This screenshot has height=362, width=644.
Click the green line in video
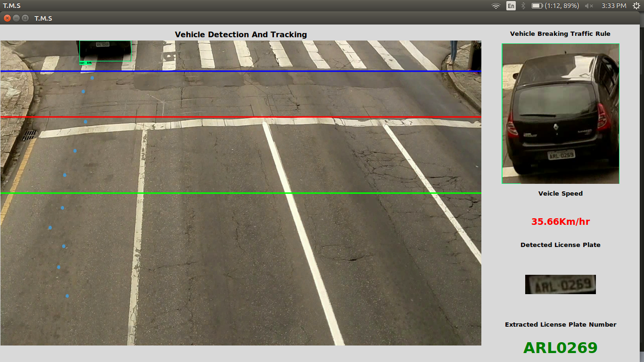coord(240,193)
